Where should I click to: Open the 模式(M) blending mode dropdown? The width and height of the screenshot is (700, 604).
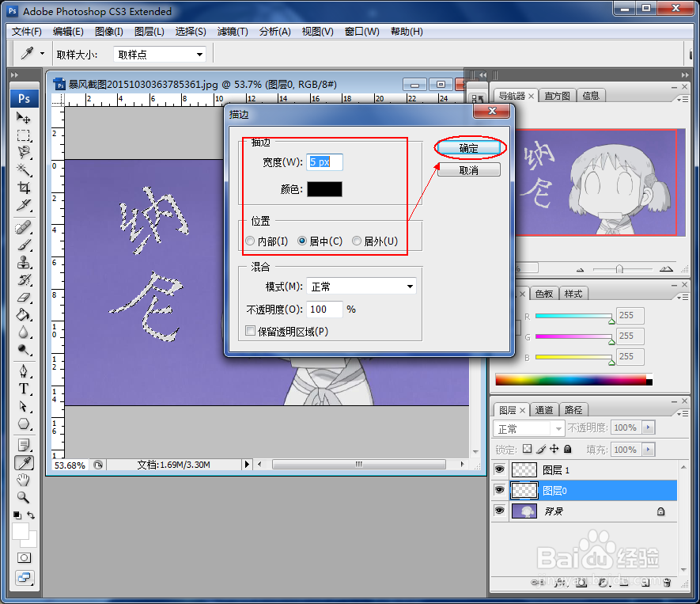(361, 286)
